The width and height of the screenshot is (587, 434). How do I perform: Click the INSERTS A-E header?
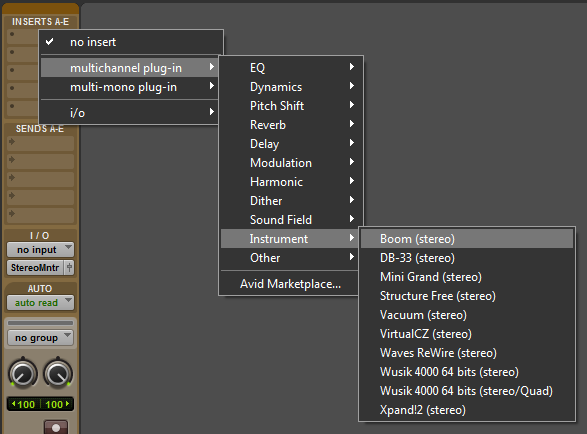(x=40, y=22)
